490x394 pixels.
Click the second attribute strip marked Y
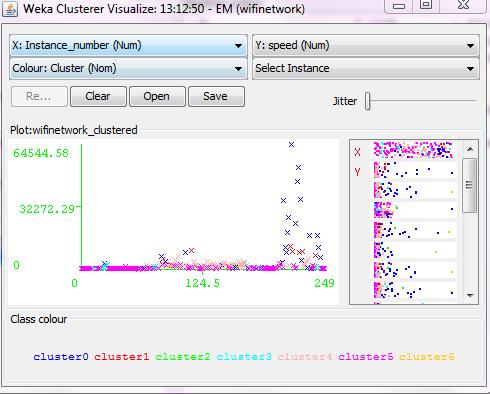tap(413, 170)
